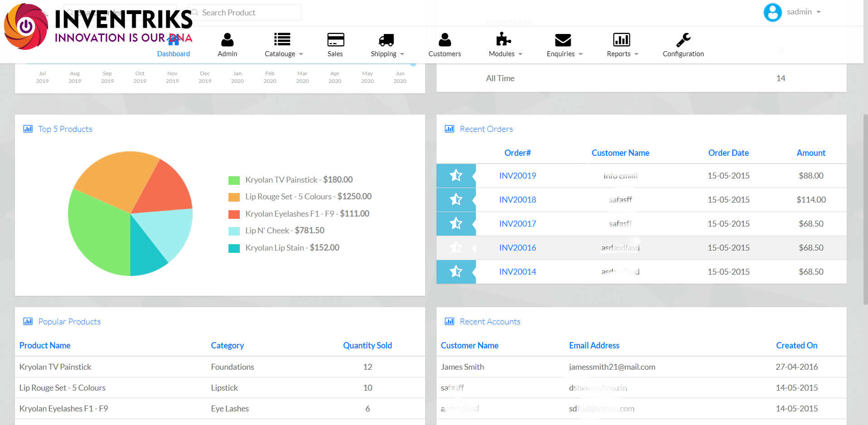Sort by the Quantity Sold column header
The width and height of the screenshot is (868, 425).
click(x=367, y=345)
